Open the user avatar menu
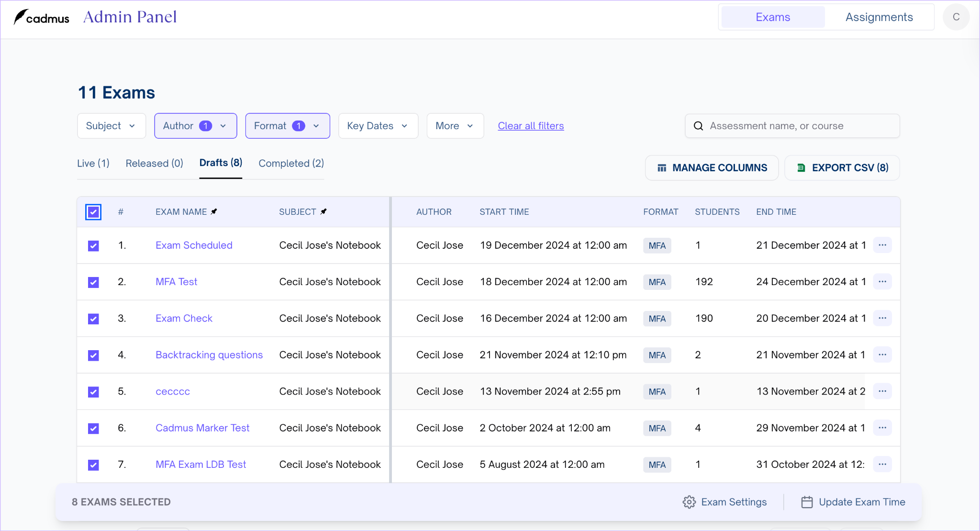Viewport: 980px width, 531px height. click(x=956, y=17)
